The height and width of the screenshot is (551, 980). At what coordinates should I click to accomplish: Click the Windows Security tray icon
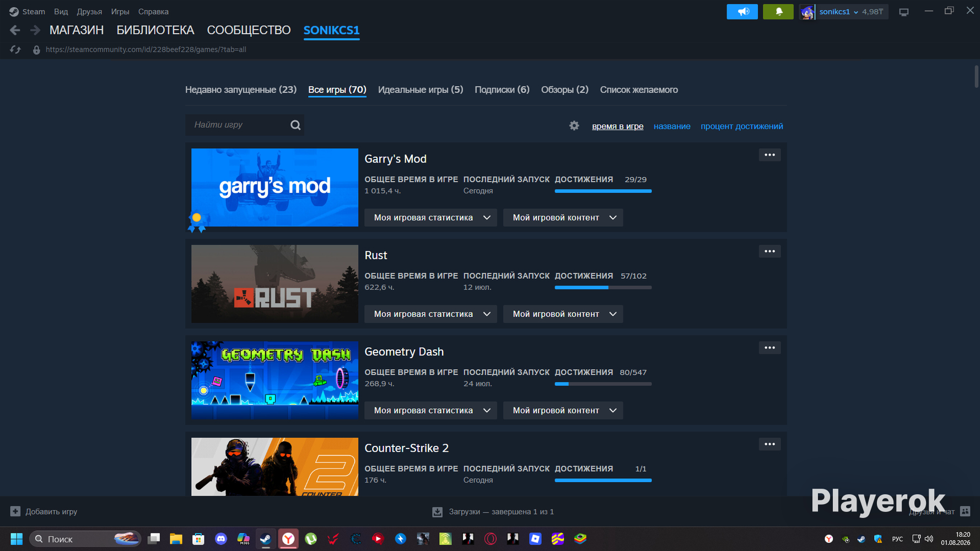878,539
